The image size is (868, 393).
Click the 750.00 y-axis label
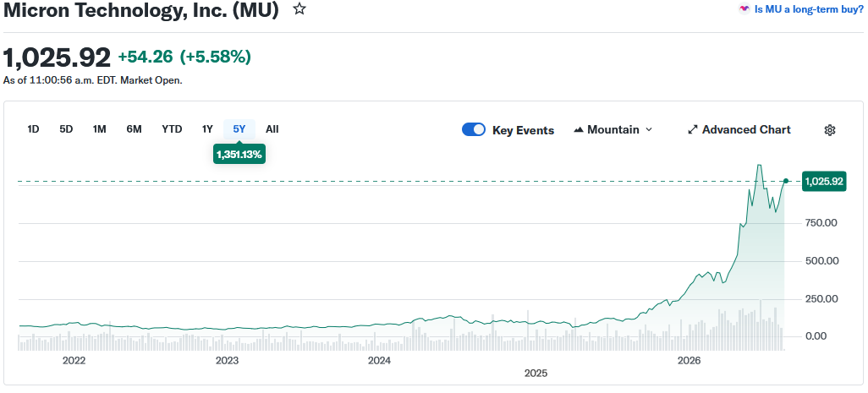[x=821, y=223]
